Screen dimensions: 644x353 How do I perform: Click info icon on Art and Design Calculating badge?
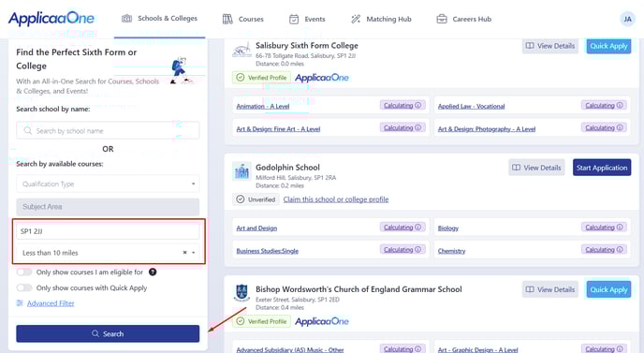418,228
